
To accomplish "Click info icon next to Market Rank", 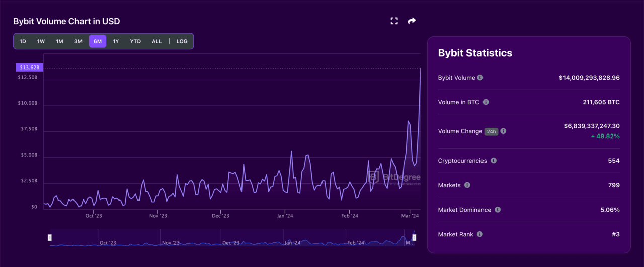I will [x=480, y=234].
